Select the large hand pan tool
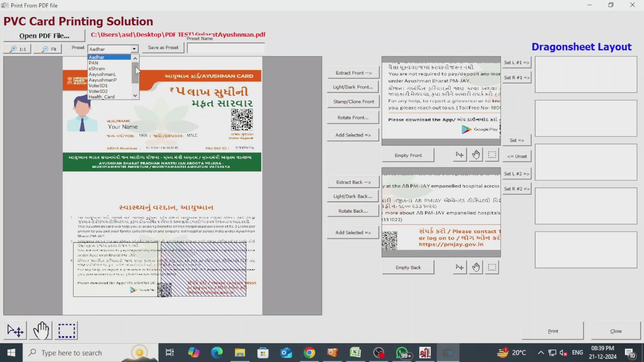The width and height of the screenshot is (644, 362). coord(41,330)
